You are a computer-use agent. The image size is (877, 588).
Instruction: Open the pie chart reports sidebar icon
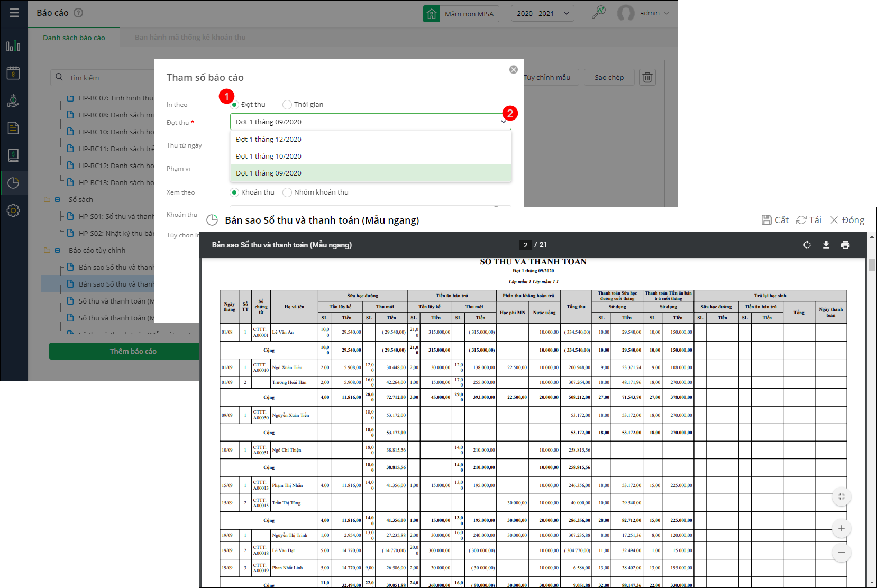[x=13, y=183]
